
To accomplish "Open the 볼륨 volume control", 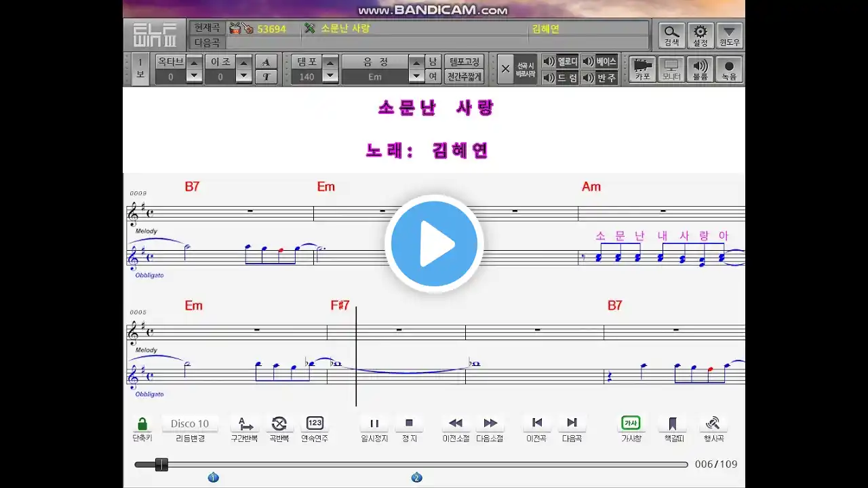I will [x=701, y=70].
